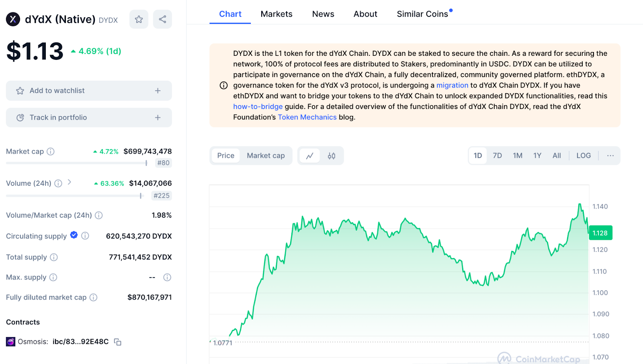Set chart range to 1D
The image size is (643, 364).
478,155
